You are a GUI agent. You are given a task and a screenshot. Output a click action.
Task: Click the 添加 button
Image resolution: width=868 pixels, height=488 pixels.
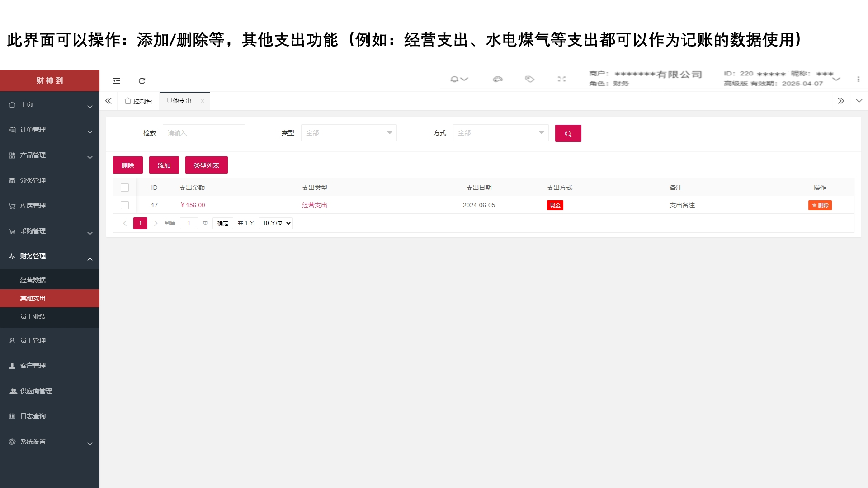[x=164, y=165]
